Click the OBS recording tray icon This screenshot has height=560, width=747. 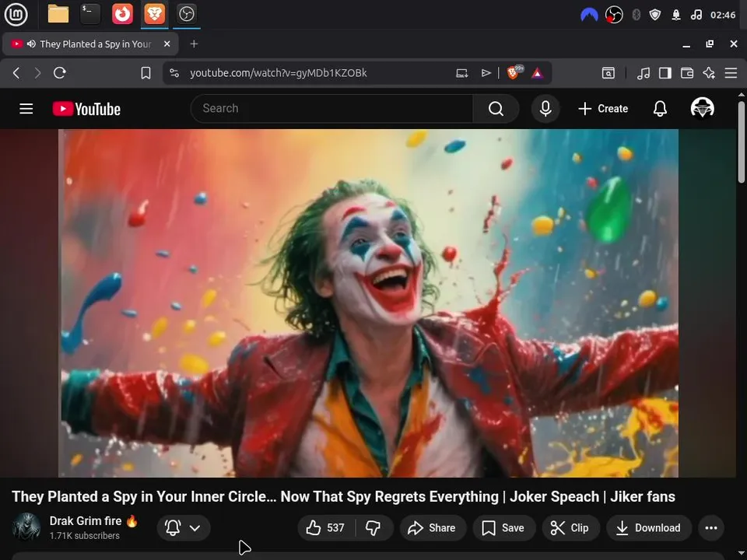(x=614, y=16)
